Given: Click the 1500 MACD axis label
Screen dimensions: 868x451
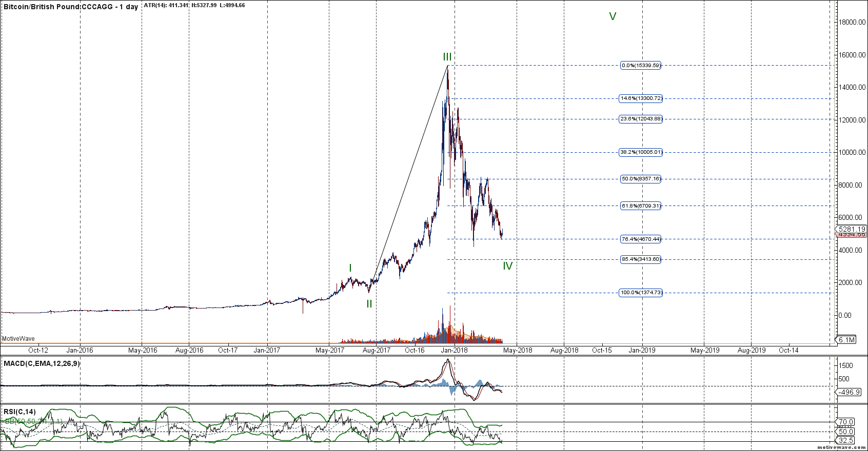Looking at the screenshot, I should 846,365.
